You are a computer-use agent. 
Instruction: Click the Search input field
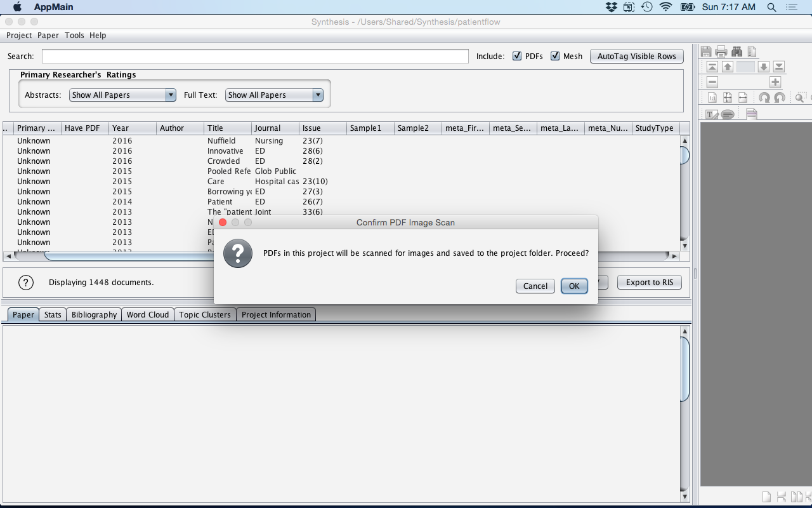click(x=255, y=56)
